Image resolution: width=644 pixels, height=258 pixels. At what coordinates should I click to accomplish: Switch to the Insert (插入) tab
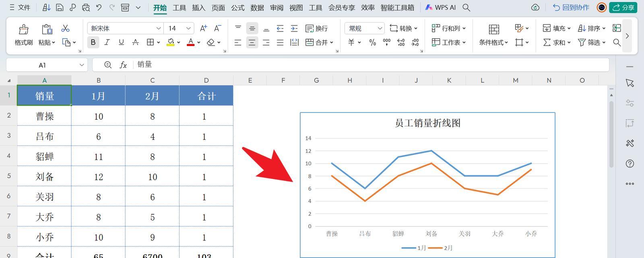point(199,7)
